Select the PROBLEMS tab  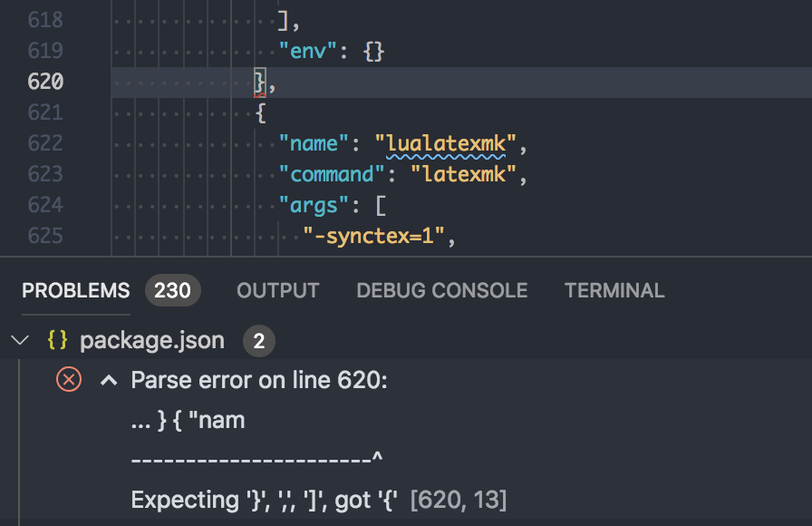(75, 290)
